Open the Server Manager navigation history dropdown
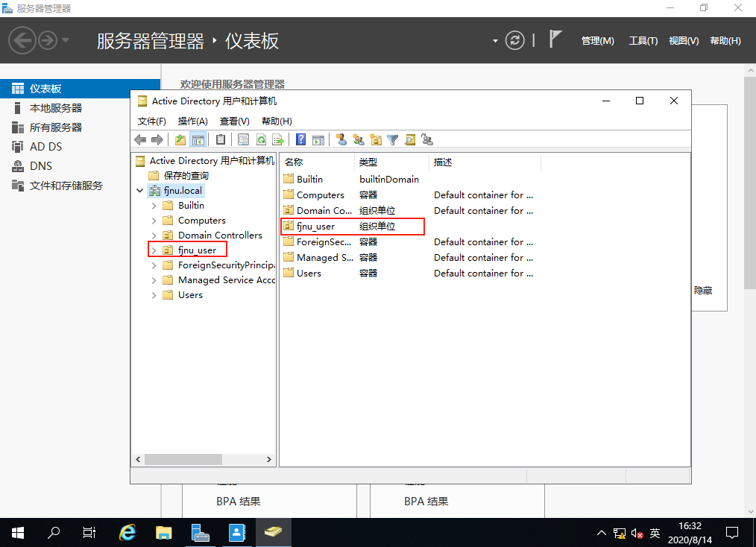This screenshot has height=547, width=756. pos(66,40)
